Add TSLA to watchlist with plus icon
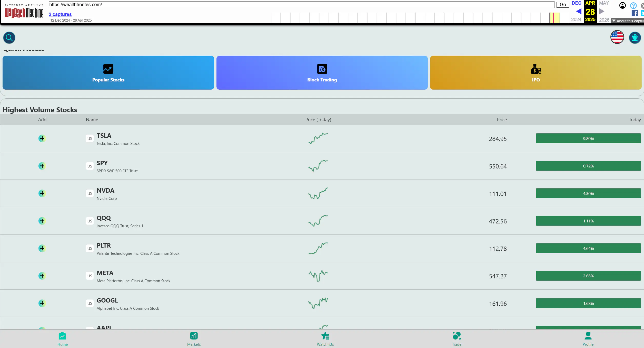This screenshot has height=348, width=644. pos(42,138)
